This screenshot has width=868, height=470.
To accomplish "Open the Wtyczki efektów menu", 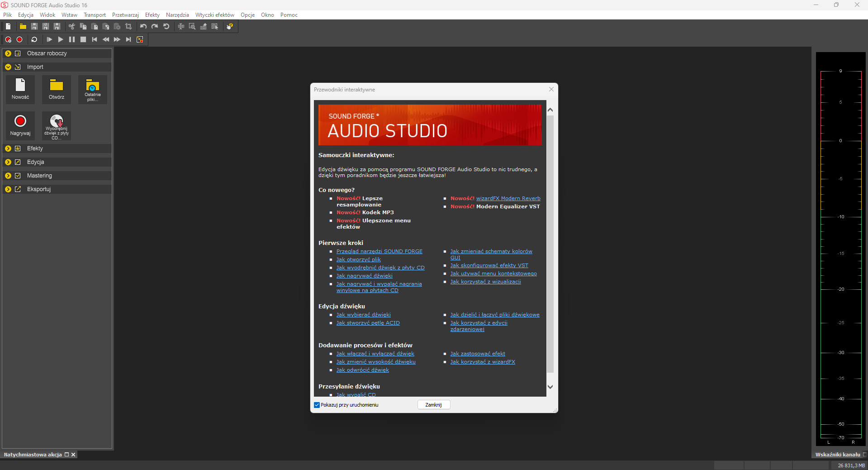I will [x=215, y=15].
